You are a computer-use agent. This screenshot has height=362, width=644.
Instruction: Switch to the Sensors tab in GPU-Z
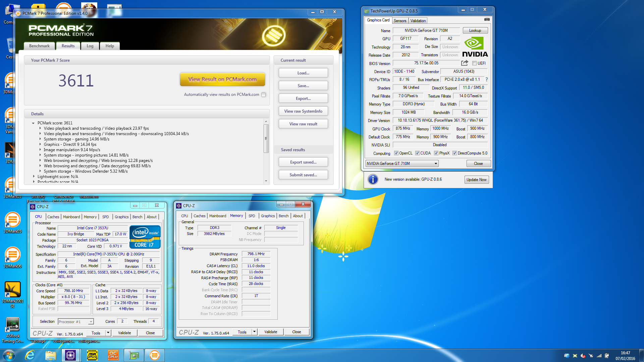pyautogui.click(x=400, y=21)
